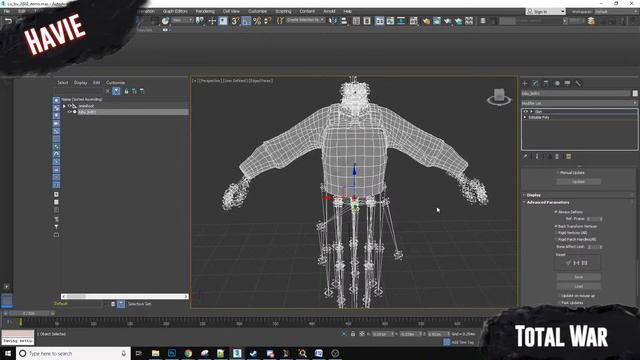
Task: Click the Update button
Action: coord(578,182)
